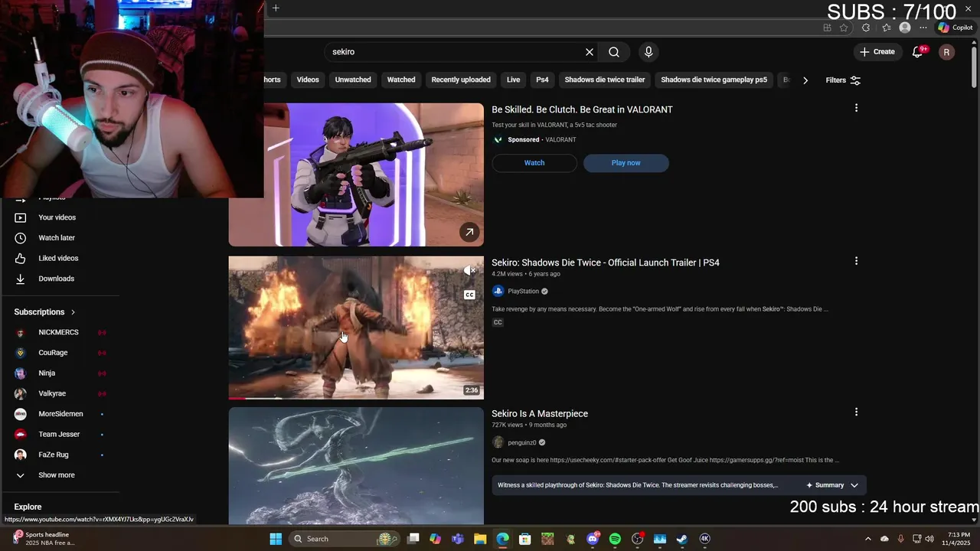Viewport: 980px width, 551px height.
Task: Open the penguinz0 channel link
Action: pyautogui.click(x=521, y=442)
